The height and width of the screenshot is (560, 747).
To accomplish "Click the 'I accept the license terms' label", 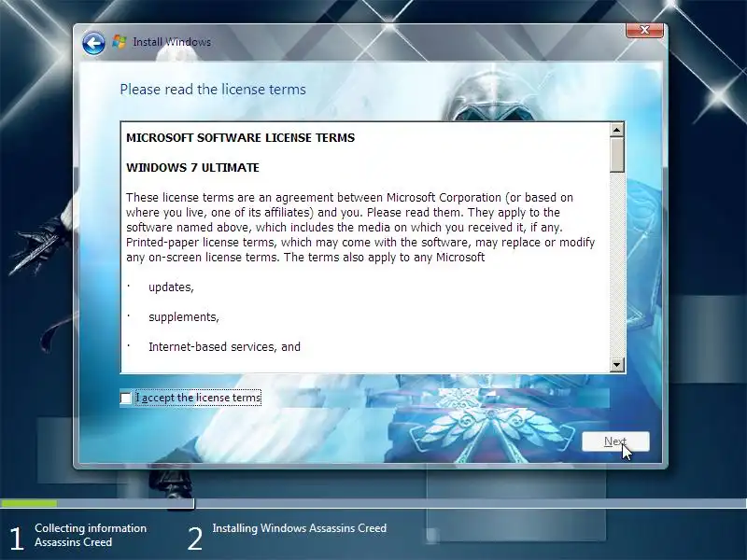I will coord(198,398).
